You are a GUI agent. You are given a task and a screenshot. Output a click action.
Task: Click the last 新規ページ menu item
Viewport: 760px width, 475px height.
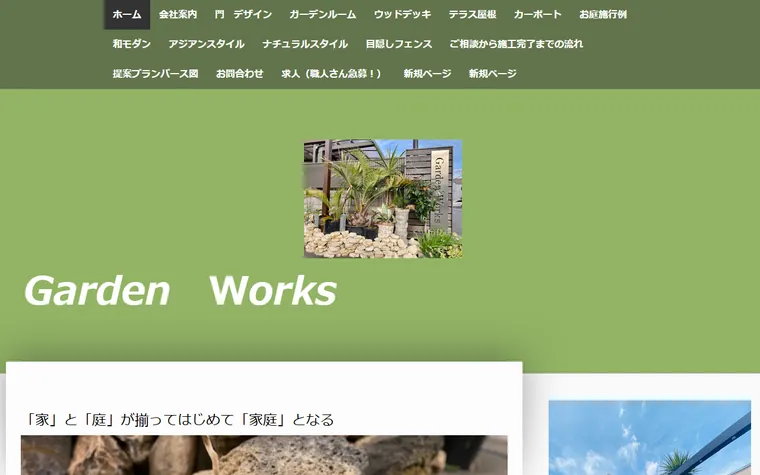click(493, 74)
